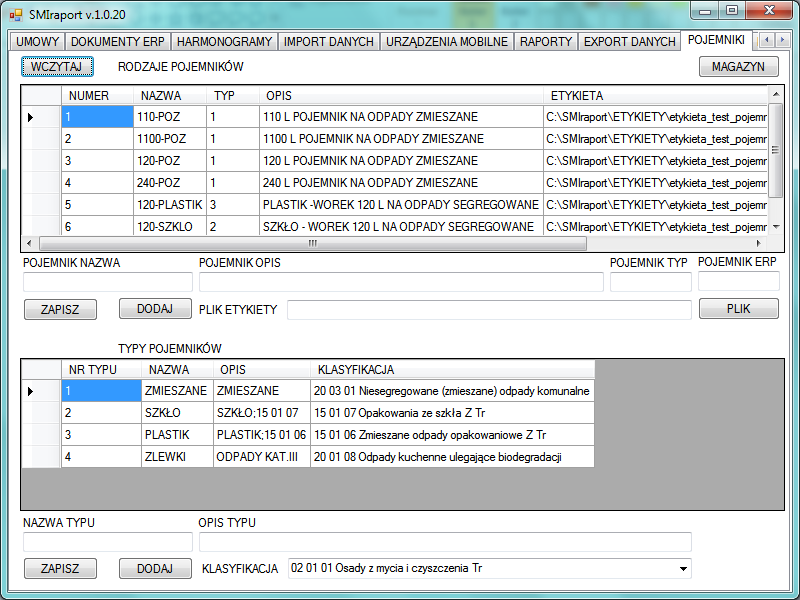Screen dimensions: 800x600
Task: Click the down arrow of containers grid scrollbar
Action: pyautogui.click(x=776, y=227)
